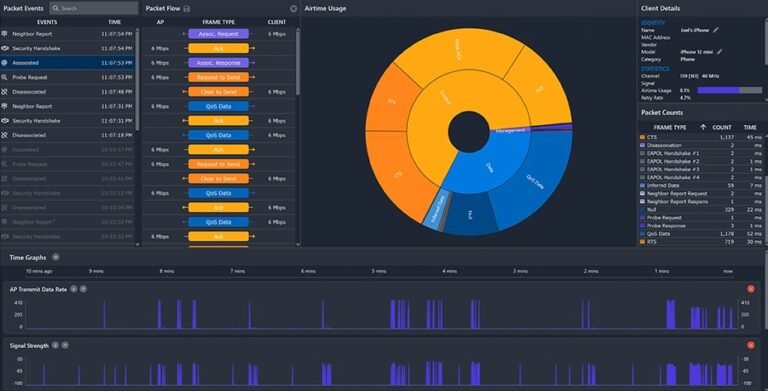Select Neighbor Report event at 11:07:31 PM
The image size is (768, 391).
(x=68, y=106)
